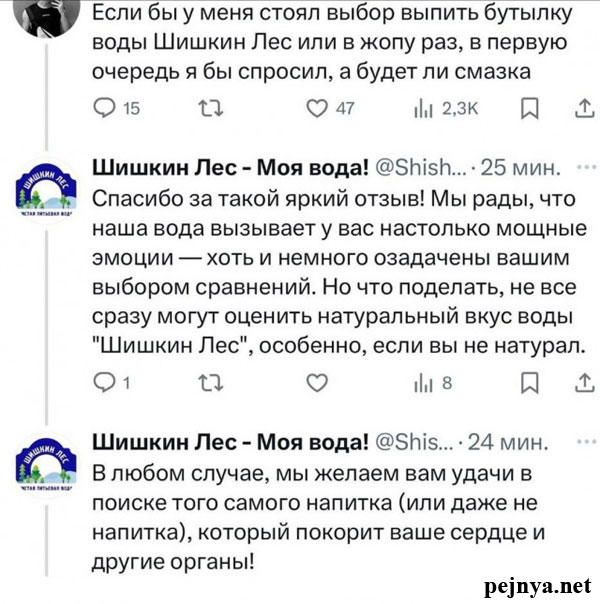Bookmark the 25 мин. Шишкин Лес reply

(x=532, y=381)
